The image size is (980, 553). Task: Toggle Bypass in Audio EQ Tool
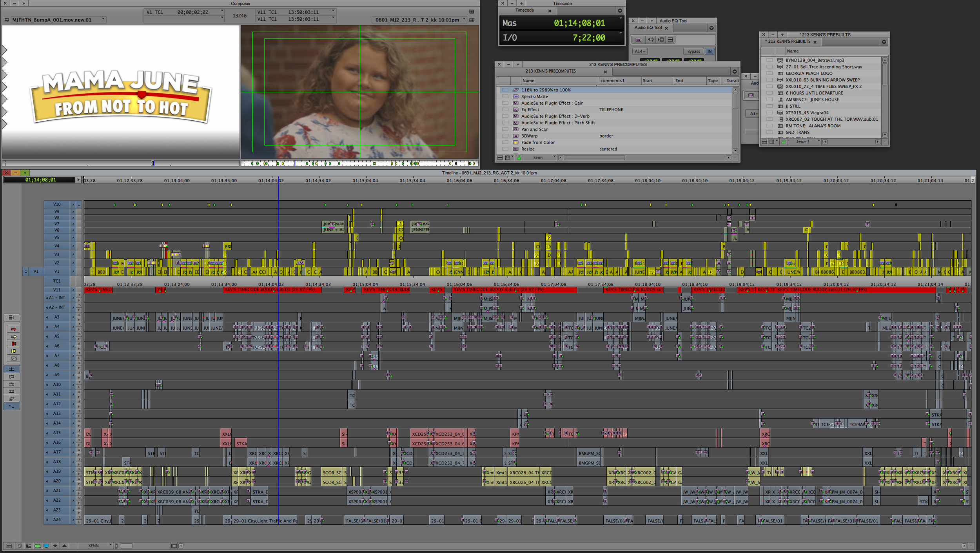coord(693,51)
